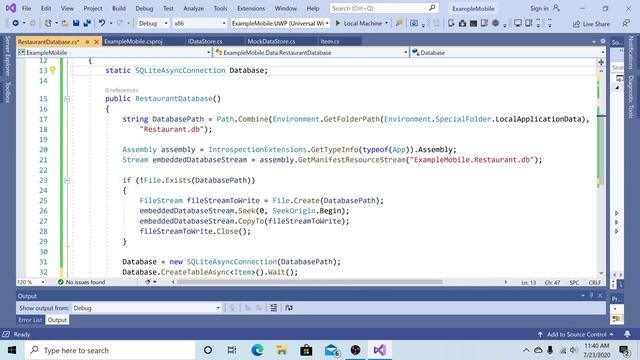Open the Debug menu
640x360 pixels.
(144, 8)
